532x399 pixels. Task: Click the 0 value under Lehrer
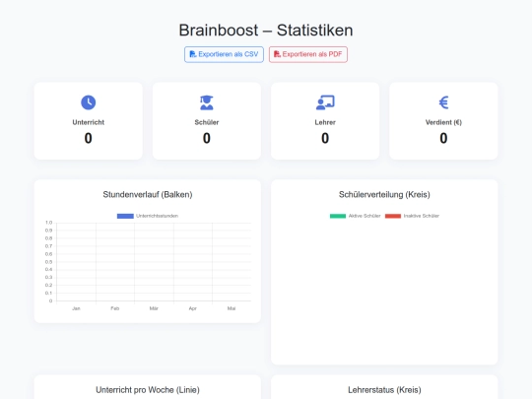(x=325, y=138)
